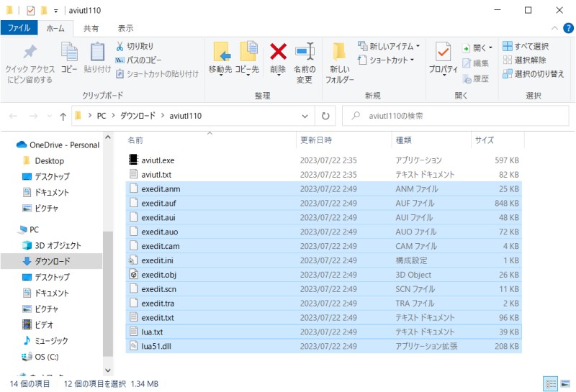Click PC in the address breadcrumb

click(x=102, y=116)
